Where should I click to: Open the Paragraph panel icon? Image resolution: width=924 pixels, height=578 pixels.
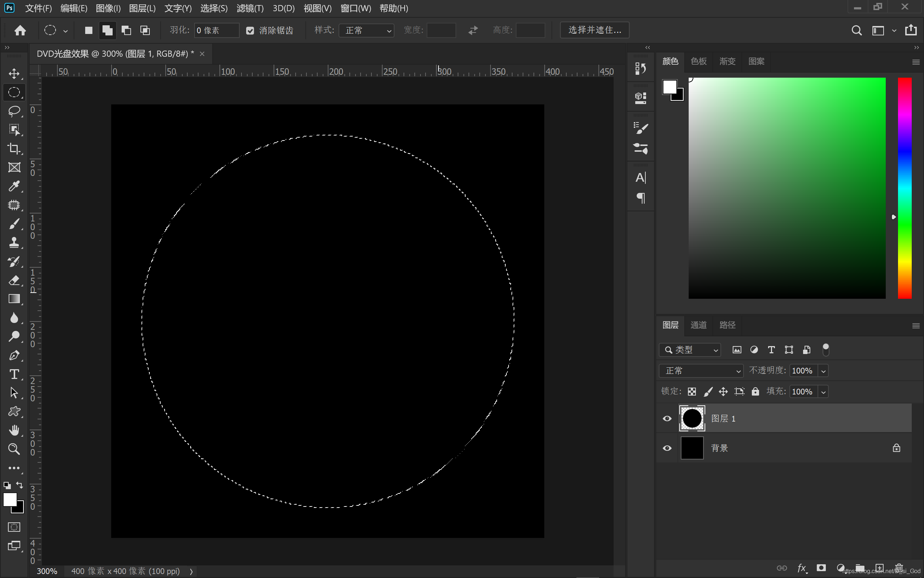640,198
